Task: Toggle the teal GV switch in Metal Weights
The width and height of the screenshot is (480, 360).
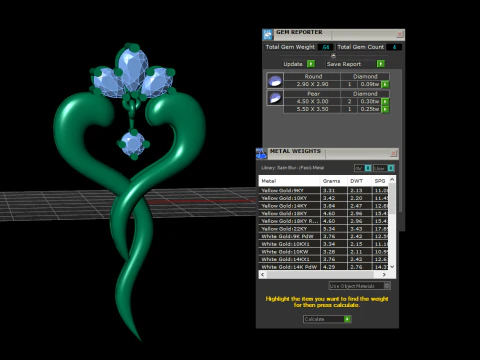Action: [x=368, y=168]
